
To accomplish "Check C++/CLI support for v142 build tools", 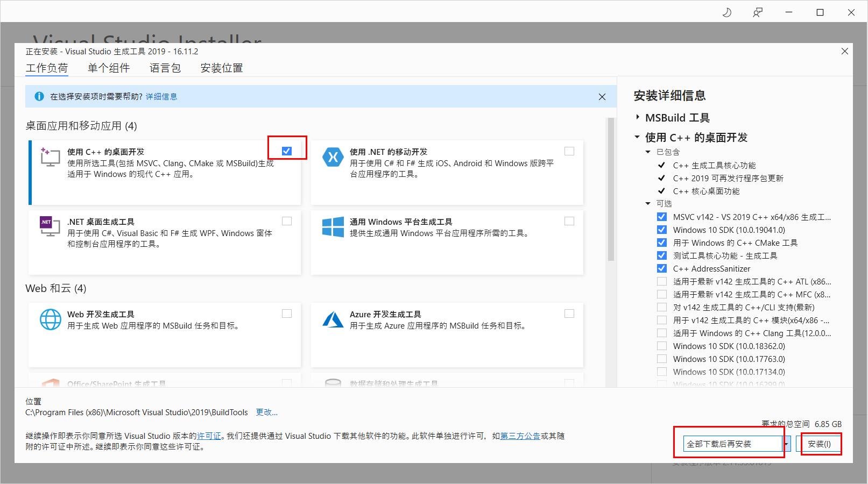I will click(662, 307).
